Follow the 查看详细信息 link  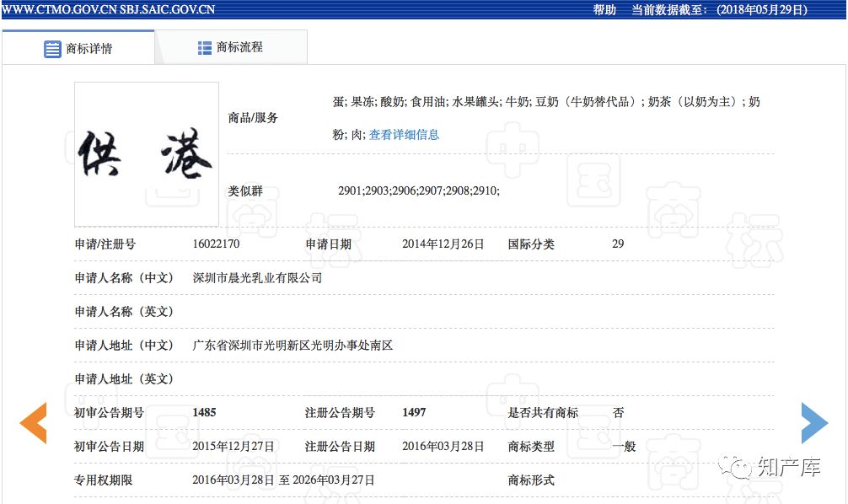(404, 135)
